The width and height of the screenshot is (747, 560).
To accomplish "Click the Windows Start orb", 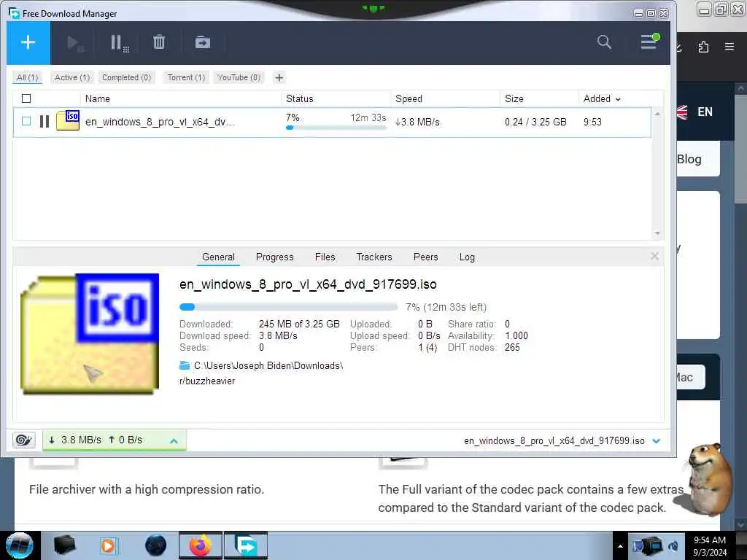I will (x=19, y=545).
